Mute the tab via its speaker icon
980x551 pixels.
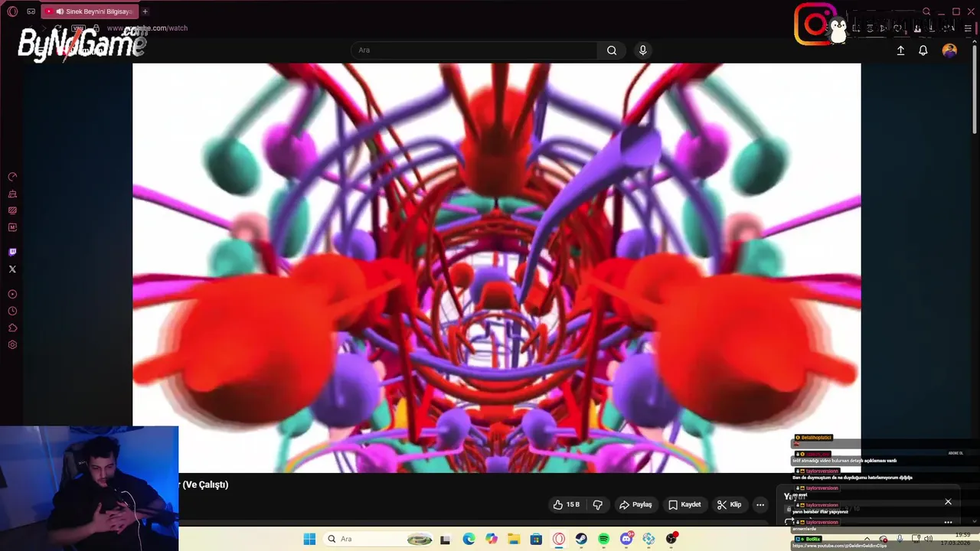click(x=60, y=11)
